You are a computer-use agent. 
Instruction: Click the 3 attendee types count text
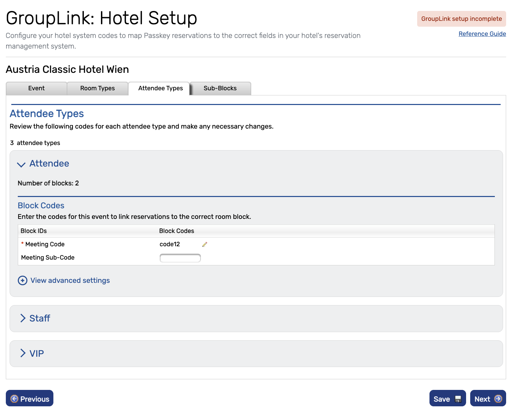pos(35,143)
